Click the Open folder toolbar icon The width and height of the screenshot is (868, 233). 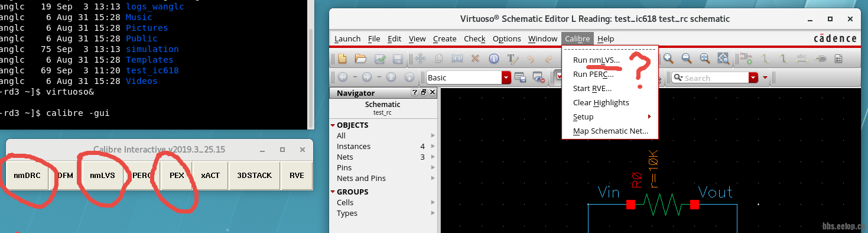(360, 59)
